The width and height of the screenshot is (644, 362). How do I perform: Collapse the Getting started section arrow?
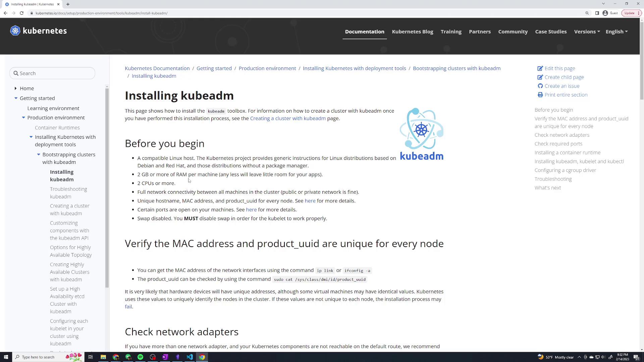point(16,98)
